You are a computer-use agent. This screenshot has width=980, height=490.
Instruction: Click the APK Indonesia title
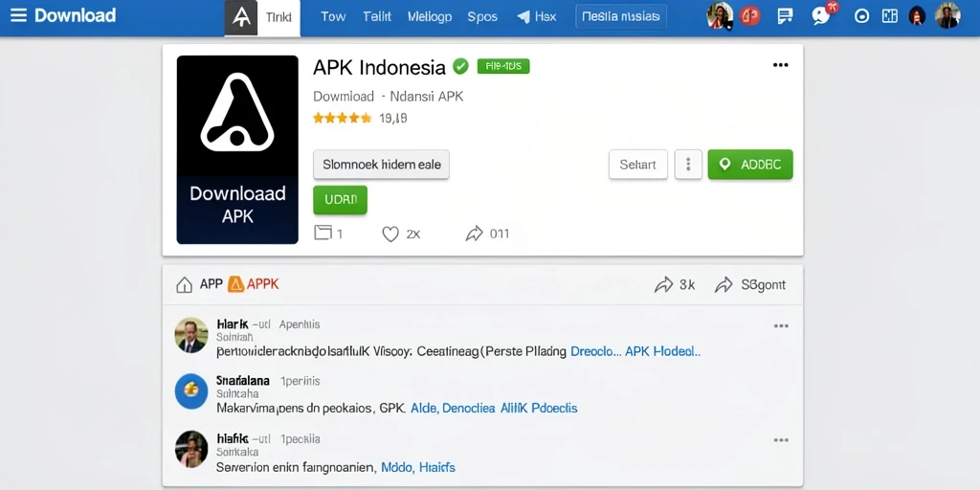tap(379, 67)
